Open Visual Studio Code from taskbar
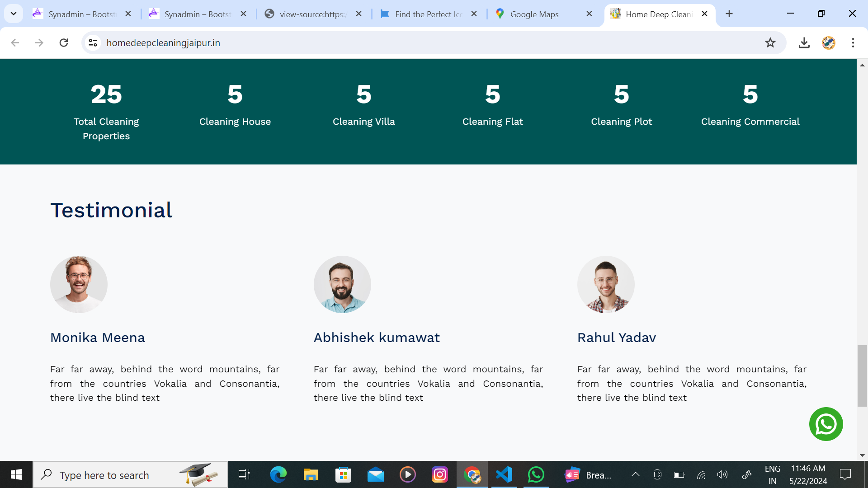The height and width of the screenshot is (488, 868). tap(504, 474)
